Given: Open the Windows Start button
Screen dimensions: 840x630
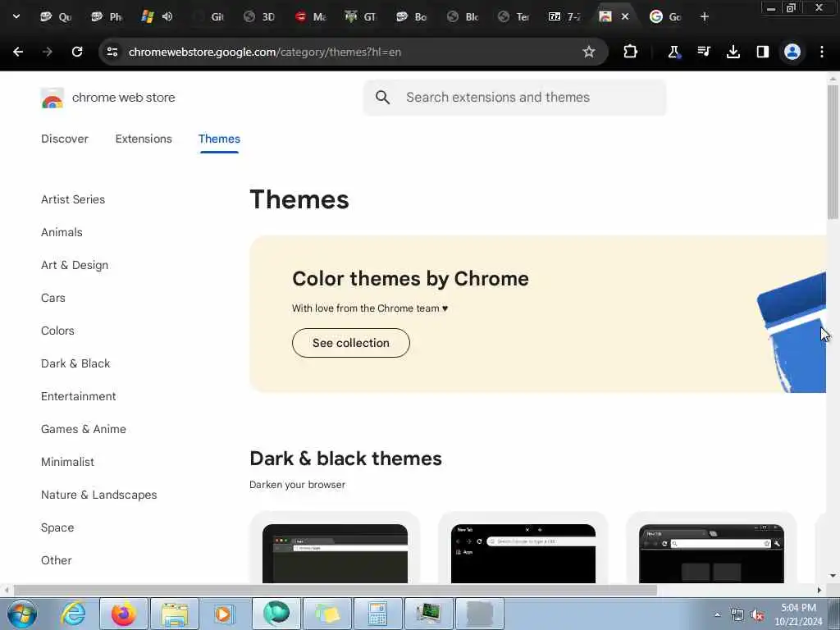Looking at the screenshot, I should coord(22,614).
